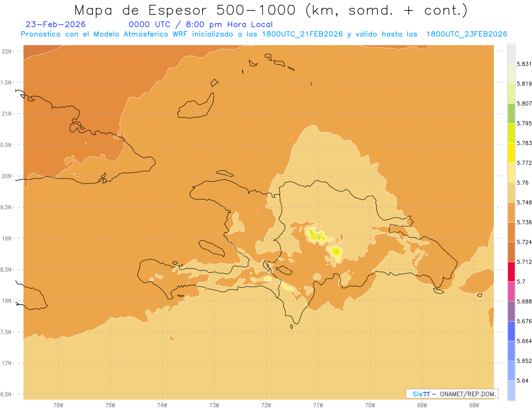Click the legend value 5.724
Image resolution: width=532 pixels, height=411 pixels.
[524, 242]
